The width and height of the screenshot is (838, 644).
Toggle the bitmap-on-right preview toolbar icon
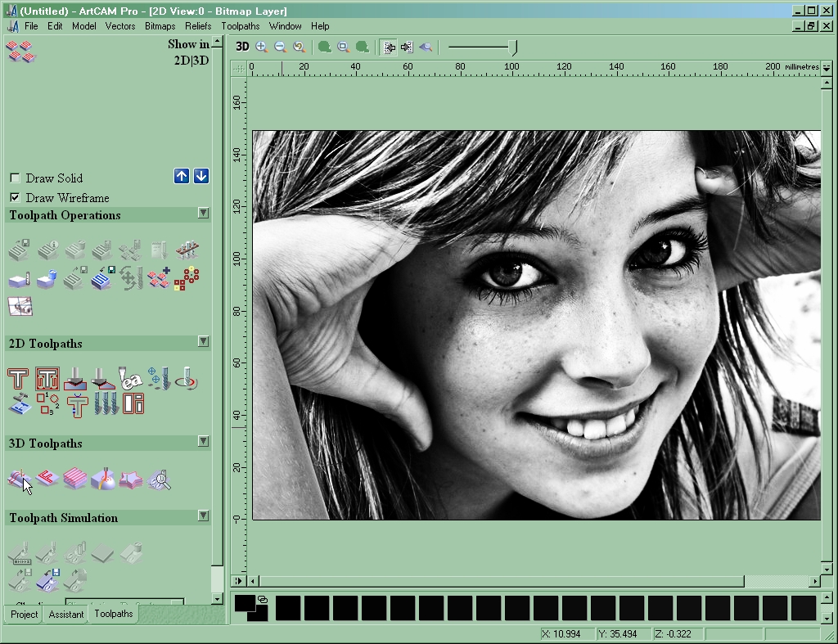(407, 47)
